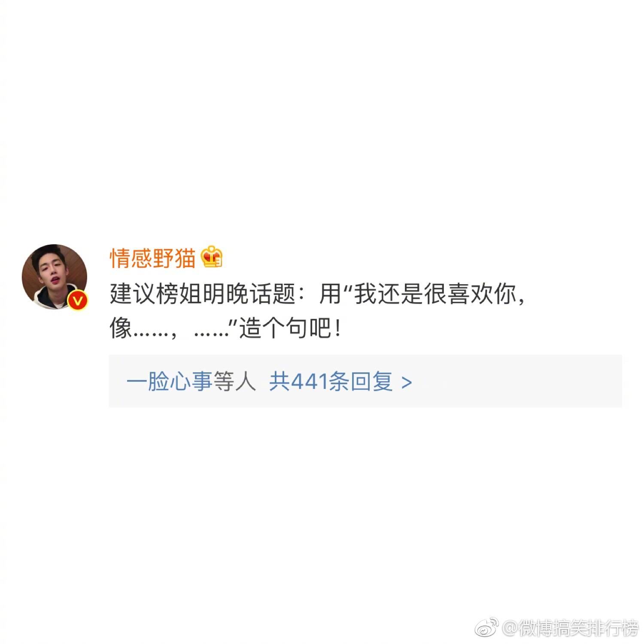Screen dimensions: 644x644
Task: Open the 情感野猫 username link
Action: click(153, 258)
